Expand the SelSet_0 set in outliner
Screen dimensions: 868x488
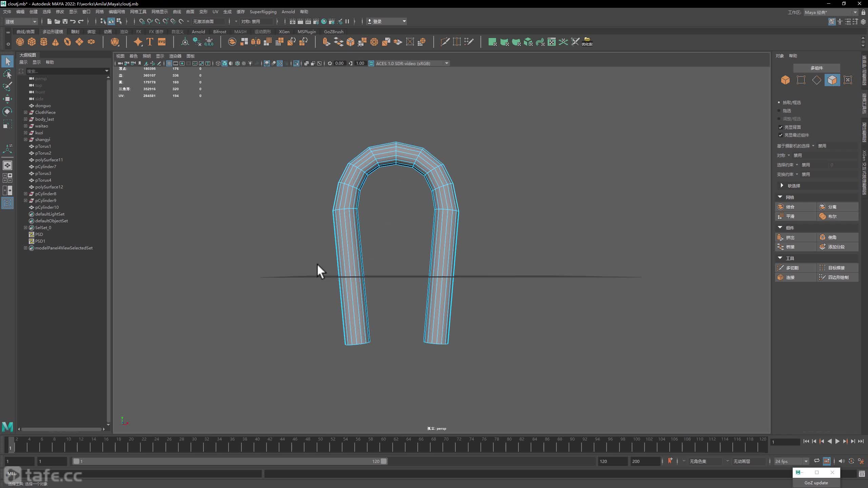click(x=25, y=227)
